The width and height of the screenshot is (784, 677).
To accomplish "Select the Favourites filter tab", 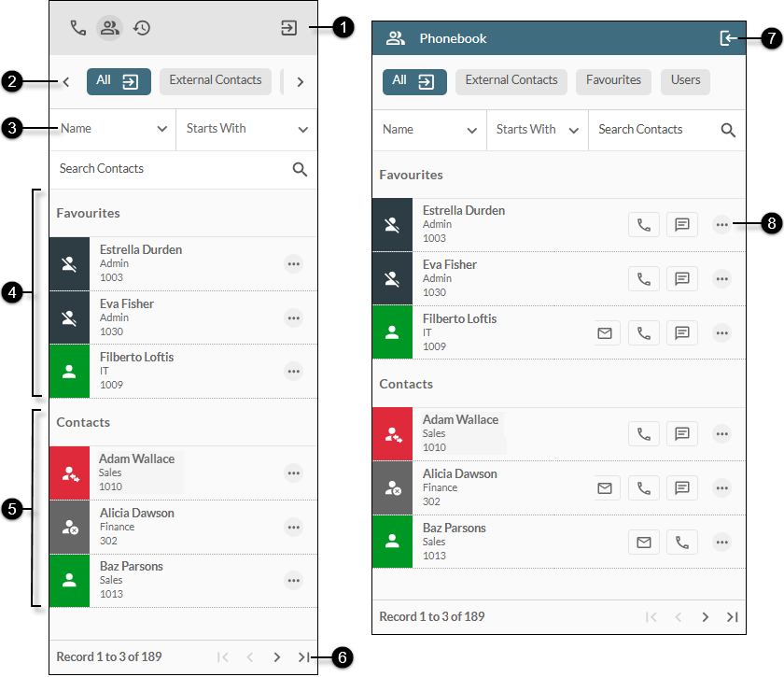I will click(613, 81).
